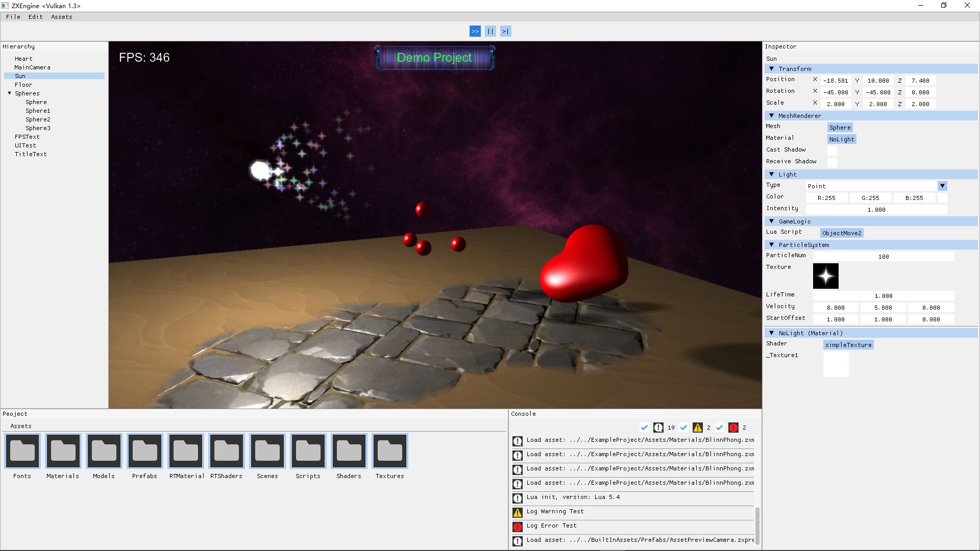Click the step-forward frame button

point(505,31)
